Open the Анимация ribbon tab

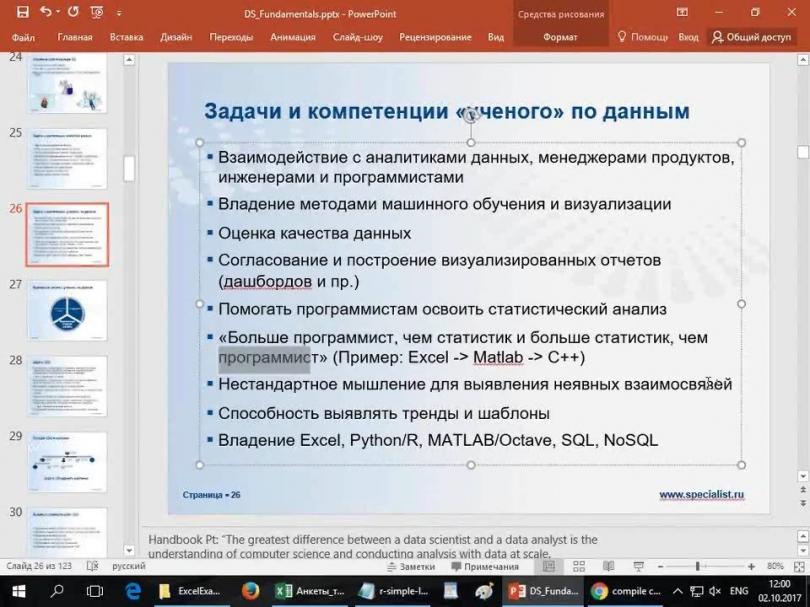pyautogui.click(x=292, y=37)
